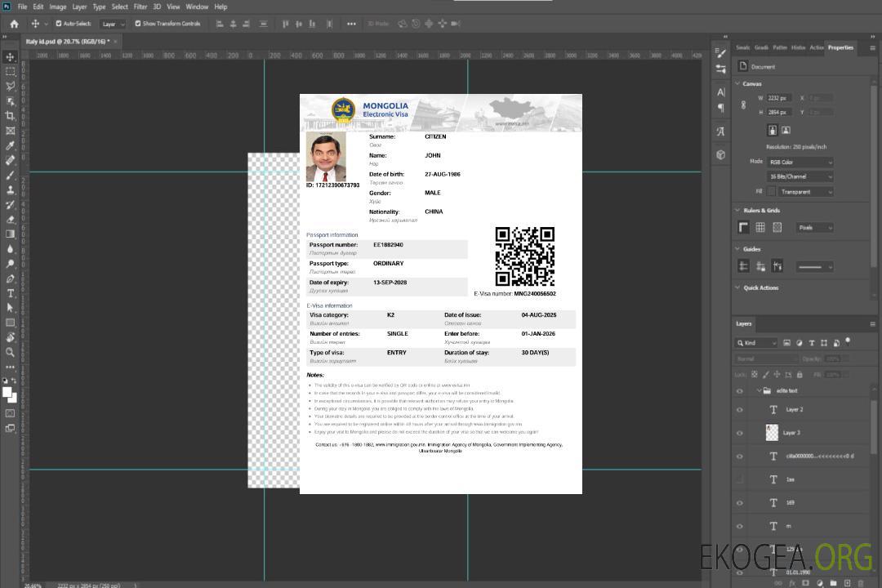Open the 16 Bits/Channel dropdown
The height and width of the screenshot is (588, 882).
click(x=800, y=176)
